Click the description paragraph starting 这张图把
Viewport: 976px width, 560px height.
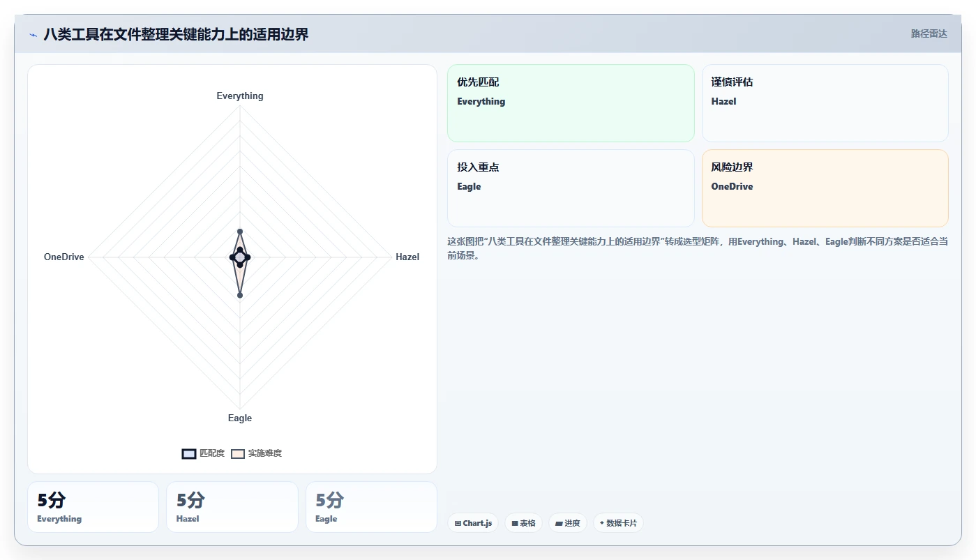click(698, 248)
